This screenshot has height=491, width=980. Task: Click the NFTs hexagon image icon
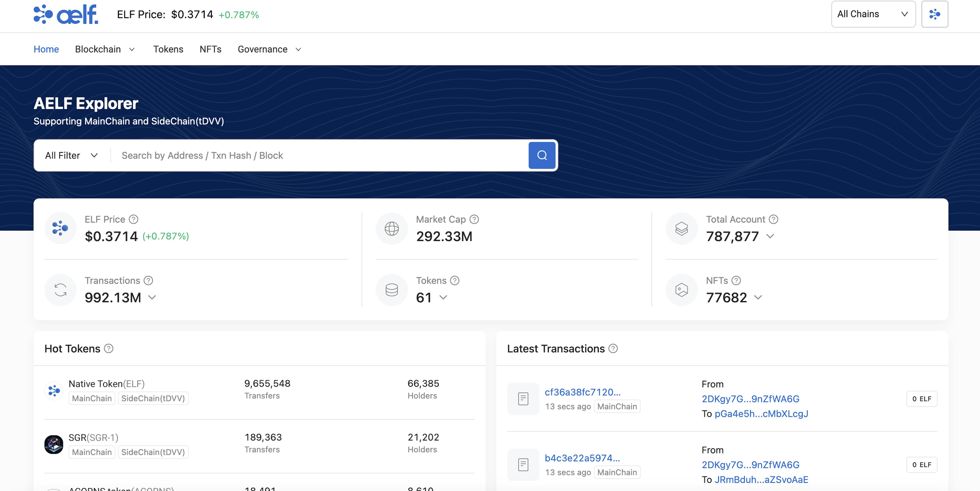(x=681, y=290)
